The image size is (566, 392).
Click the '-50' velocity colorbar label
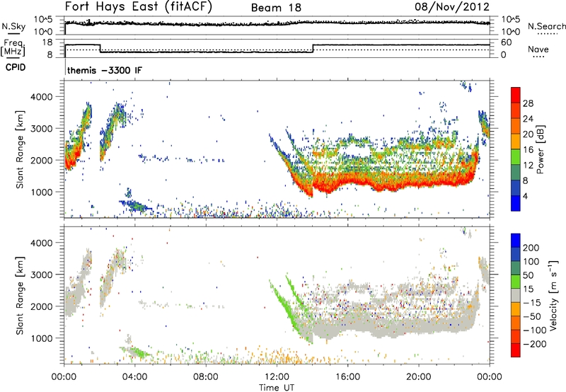[x=532, y=316]
